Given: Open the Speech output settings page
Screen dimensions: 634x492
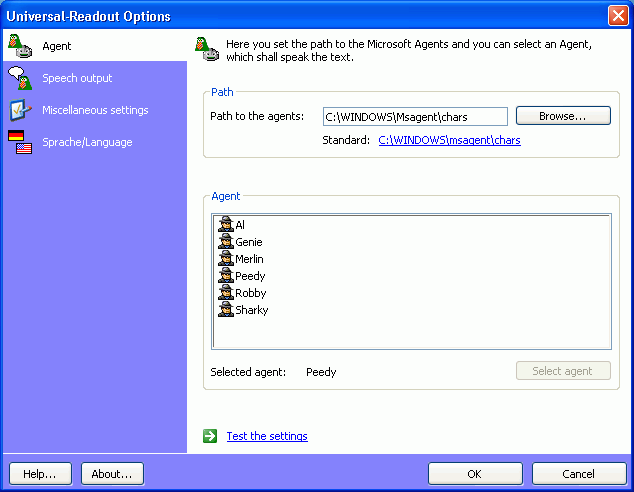Looking at the screenshot, I should coord(77,78).
